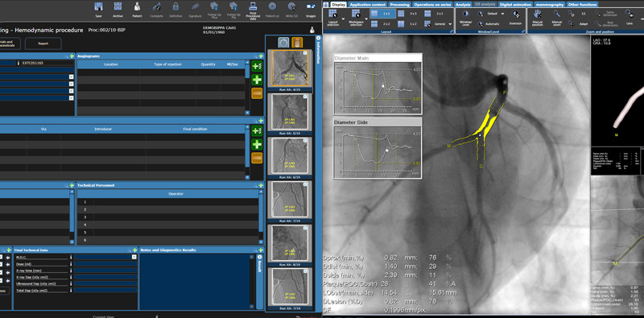This screenshot has width=644, height=318.
Task: Open the Archive tool
Action: pos(118,7)
